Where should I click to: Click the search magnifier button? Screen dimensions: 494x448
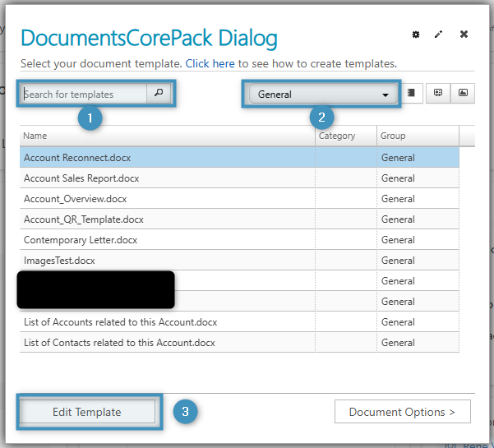(x=159, y=94)
